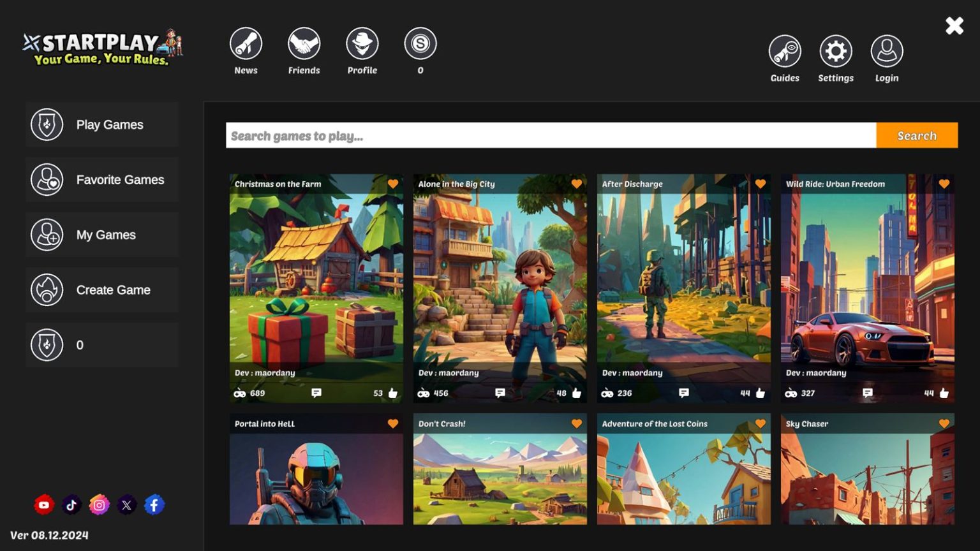
Task: Open Play Games from the sidebar
Action: click(102, 124)
